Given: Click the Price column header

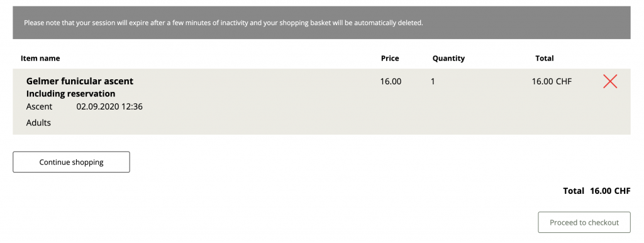Looking at the screenshot, I should pos(390,59).
